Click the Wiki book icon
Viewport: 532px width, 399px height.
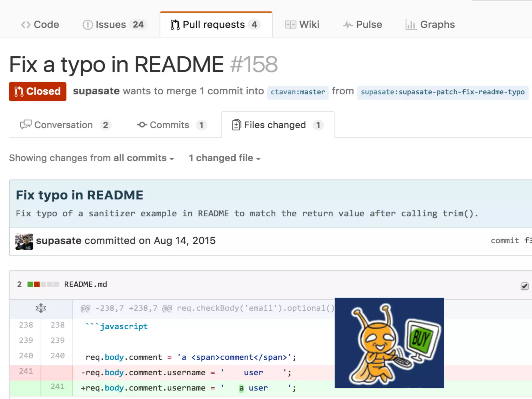click(290, 25)
